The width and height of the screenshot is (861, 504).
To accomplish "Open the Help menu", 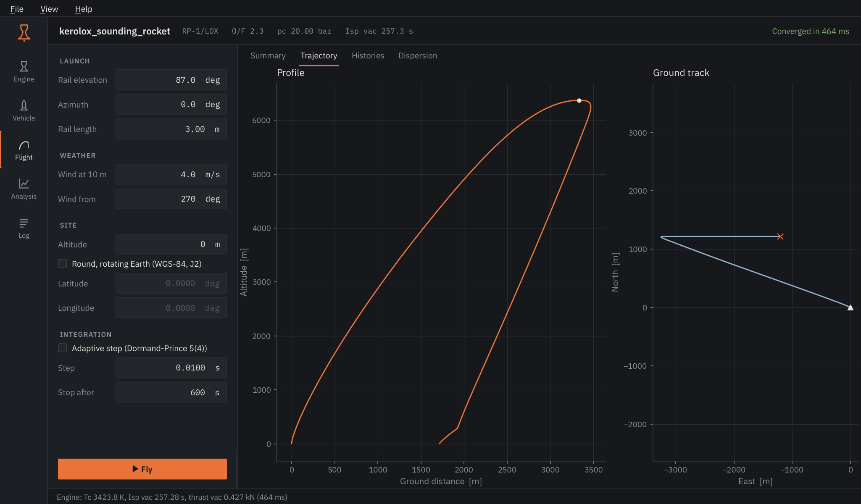I will click(84, 9).
